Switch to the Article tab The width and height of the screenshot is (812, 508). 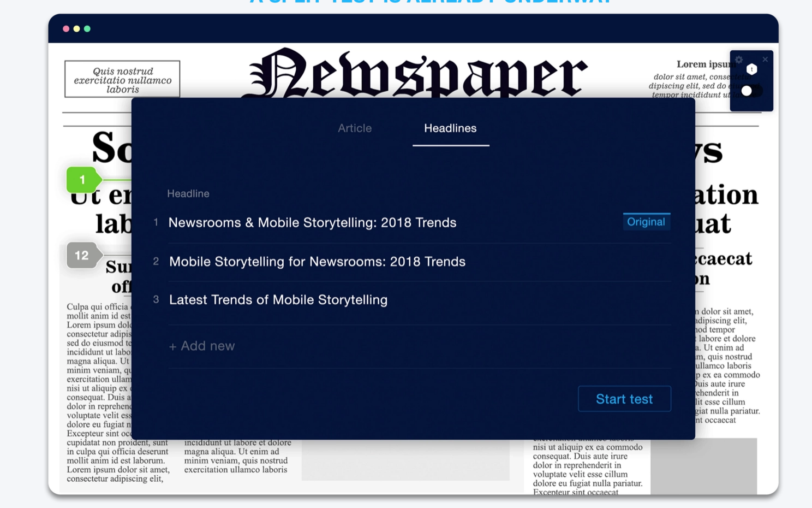click(x=355, y=128)
